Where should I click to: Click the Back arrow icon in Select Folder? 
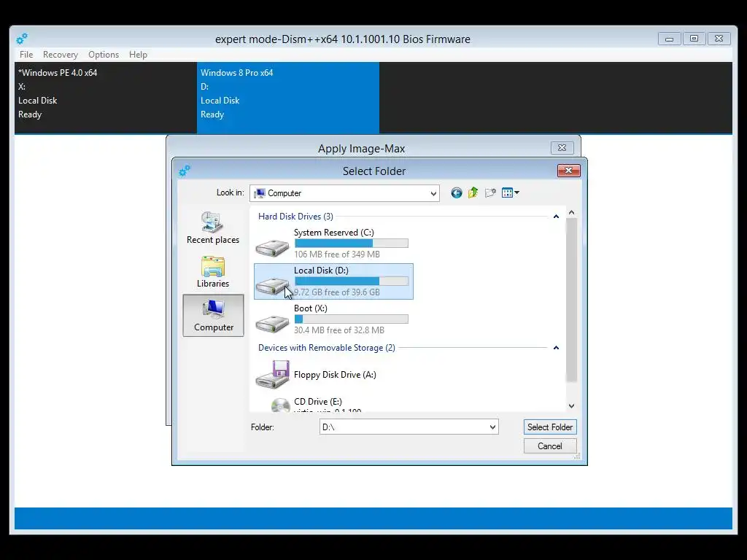tap(456, 192)
